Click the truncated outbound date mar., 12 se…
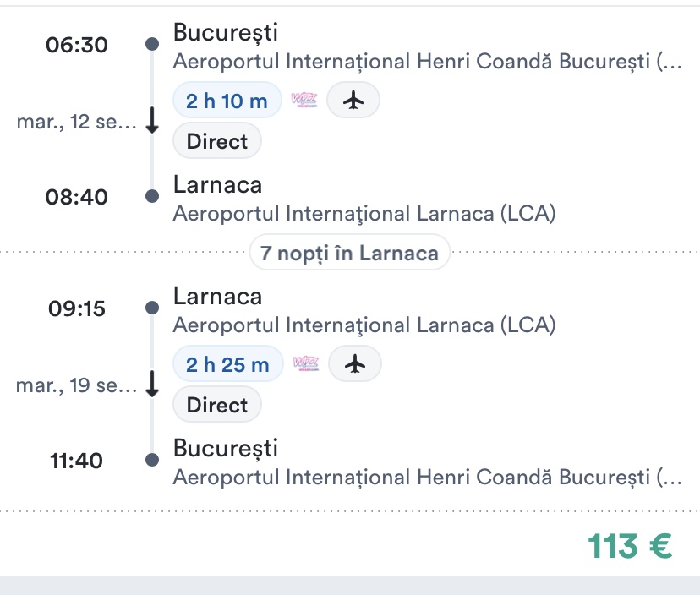700x595 pixels. coord(76,123)
